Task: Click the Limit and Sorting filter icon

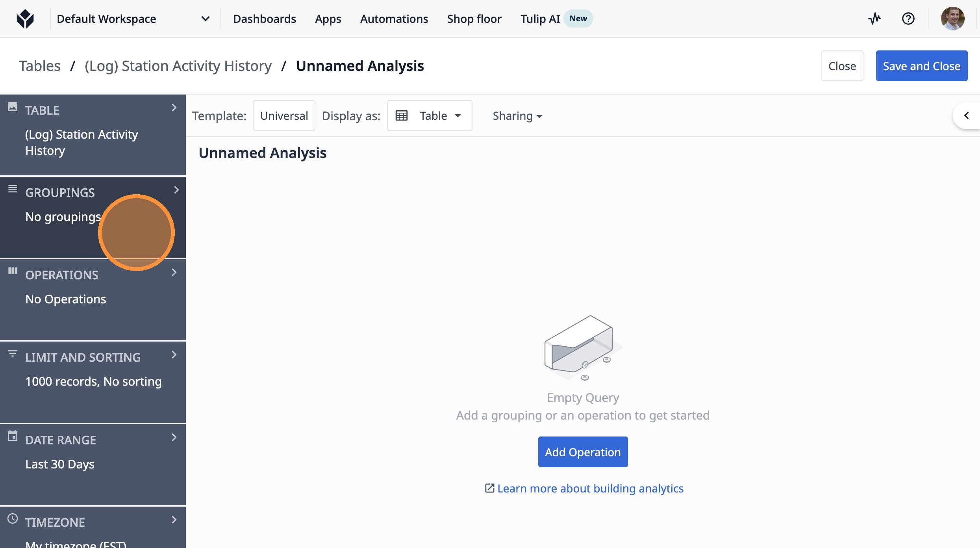Action: [13, 353]
